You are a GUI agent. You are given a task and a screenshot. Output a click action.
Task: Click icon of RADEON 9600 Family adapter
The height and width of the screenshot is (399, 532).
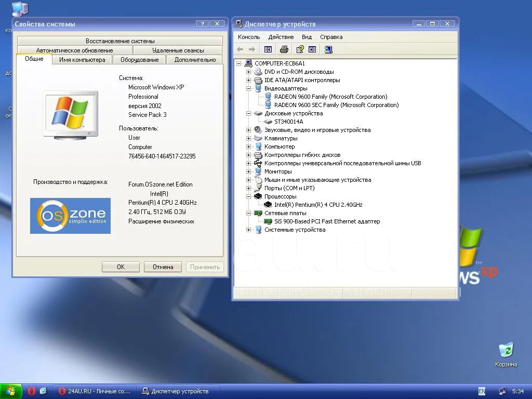click(268, 97)
